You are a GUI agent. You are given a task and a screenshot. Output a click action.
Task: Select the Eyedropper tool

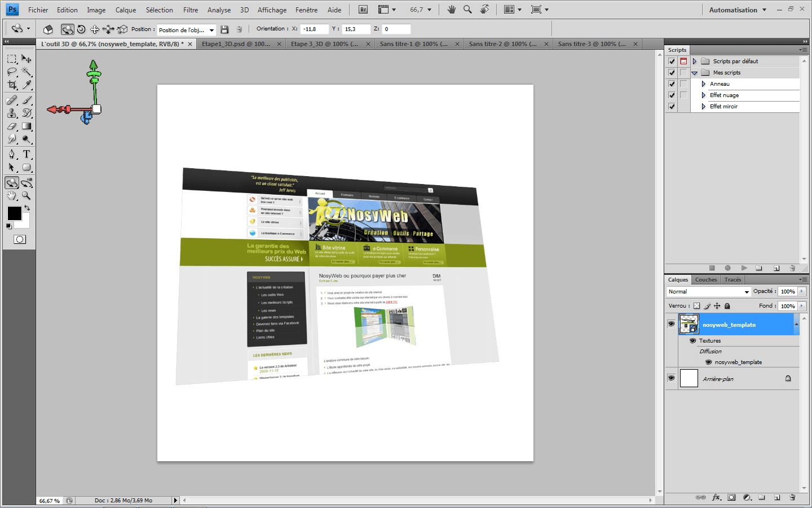click(27, 85)
